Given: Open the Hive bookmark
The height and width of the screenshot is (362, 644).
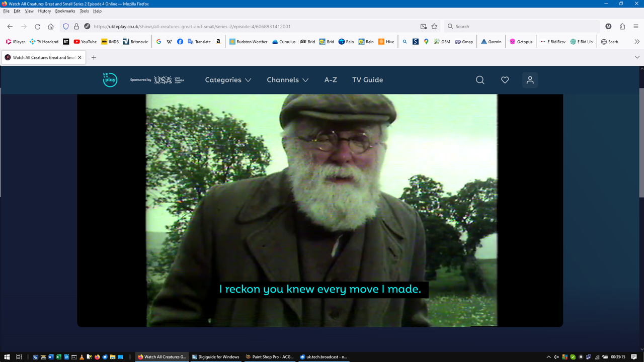Looking at the screenshot, I should pos(386,42).
